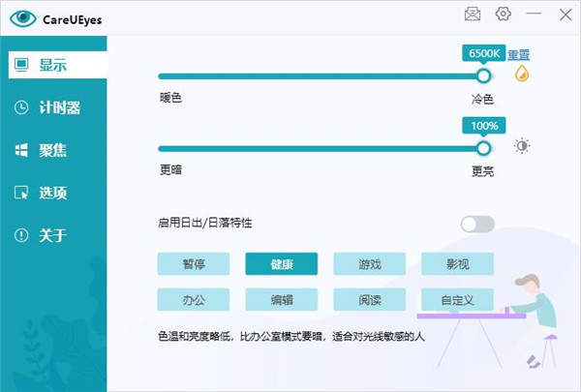Click the CareUEyes eye logo icon
The height and width of the screenshot is (392, 581).
(x=24, y=17)
